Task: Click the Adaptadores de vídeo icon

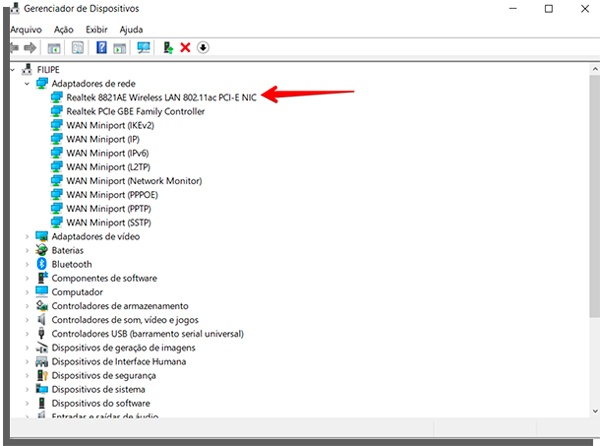Action: pos(42,236)
